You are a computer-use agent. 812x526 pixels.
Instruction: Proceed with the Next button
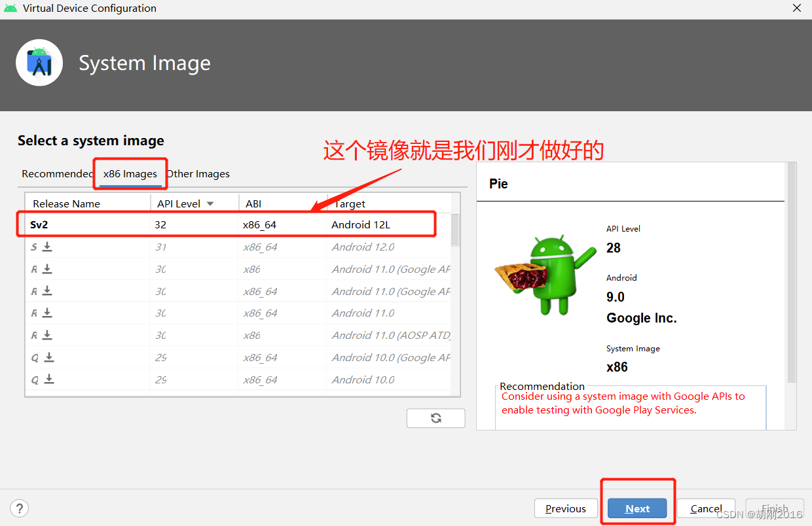637,508
